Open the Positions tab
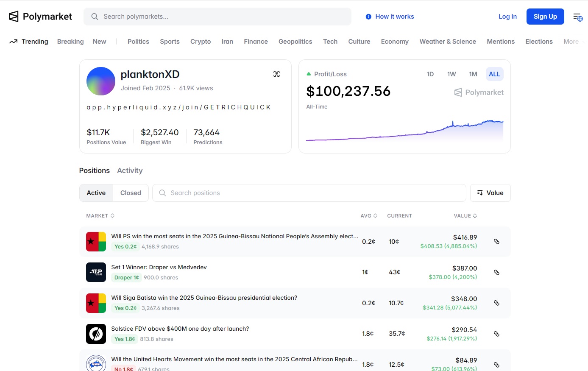This screenshot has width=588, height=371. click(95, 170)
